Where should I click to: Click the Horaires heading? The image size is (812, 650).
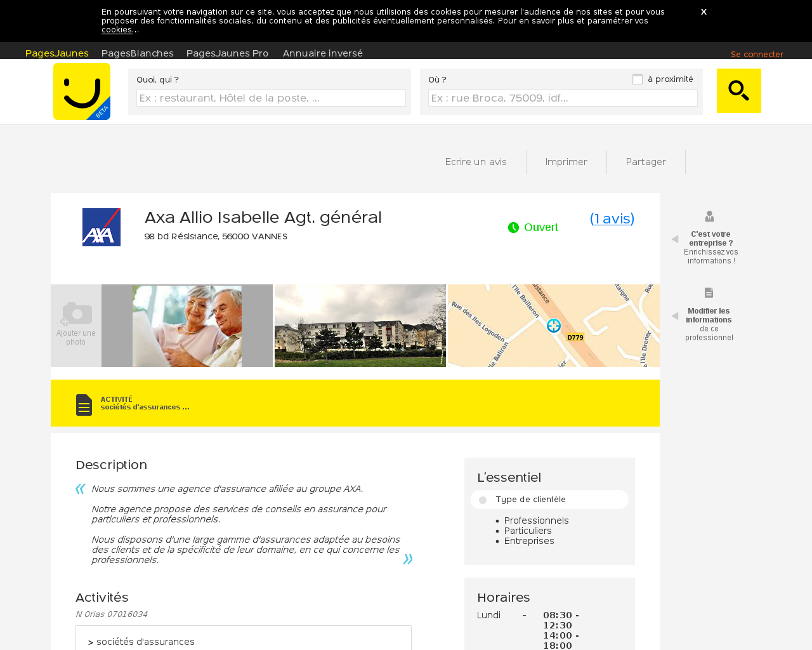(x=504, y=597)
